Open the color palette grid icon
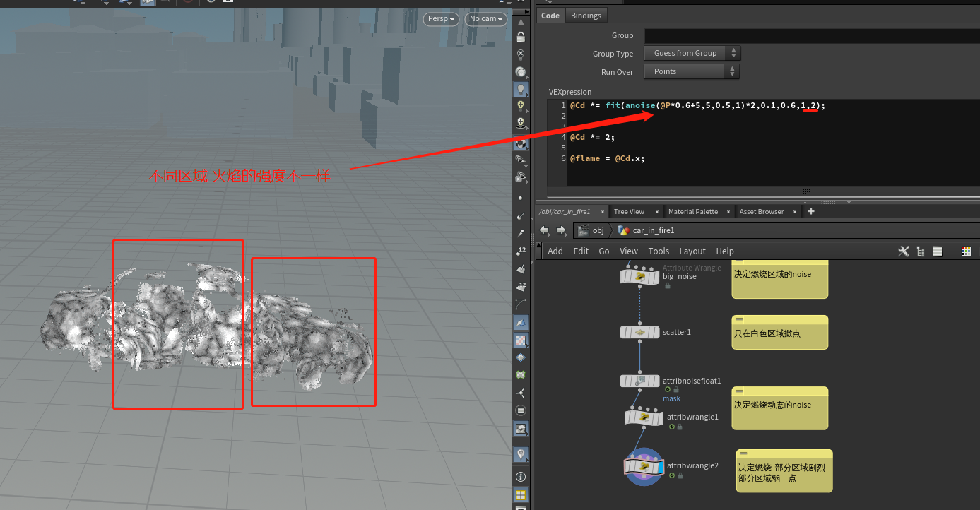Viewport: 980px width, 510px height. point(966,251)
